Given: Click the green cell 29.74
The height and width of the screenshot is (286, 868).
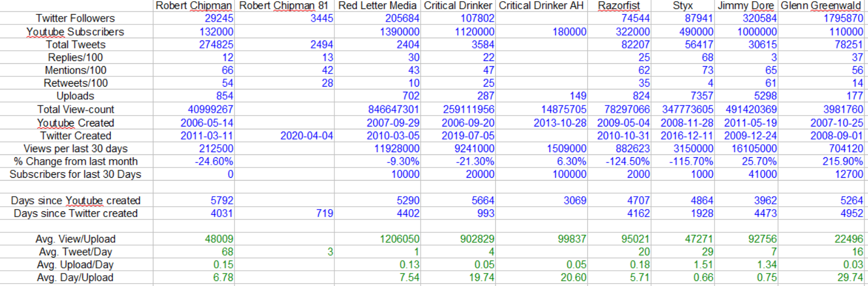Looking at the screenshot, I should point(822,278).
